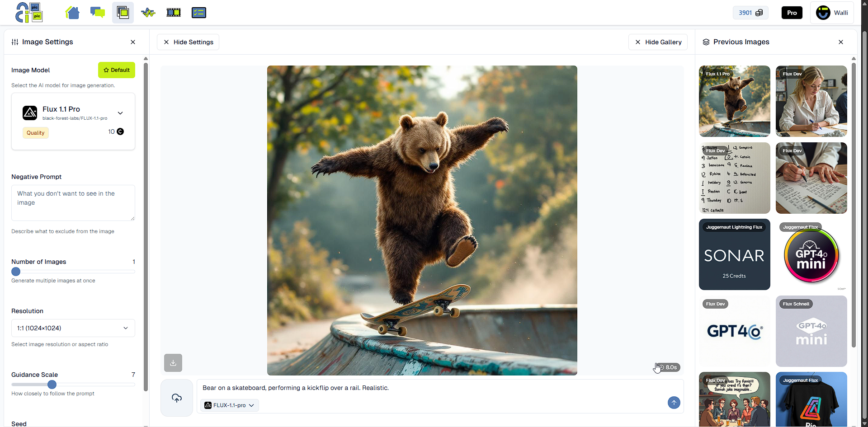Click black-forest-labs/FLUX-1.1-pro model path text
The width and height of the screenshot is (868, 427).
[75, 118]
